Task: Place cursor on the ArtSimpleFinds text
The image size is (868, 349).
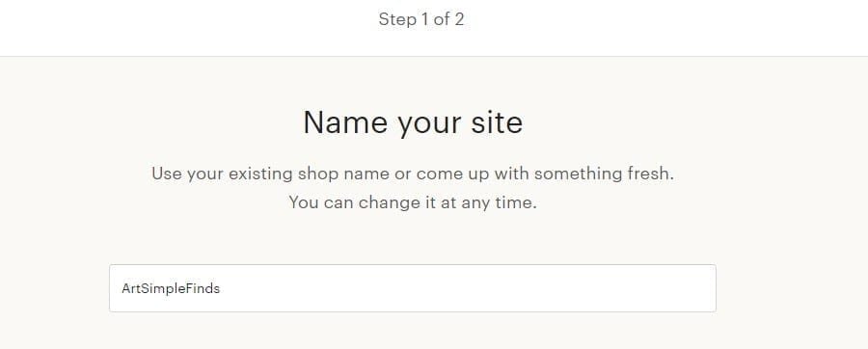Action: click(171, 288)
